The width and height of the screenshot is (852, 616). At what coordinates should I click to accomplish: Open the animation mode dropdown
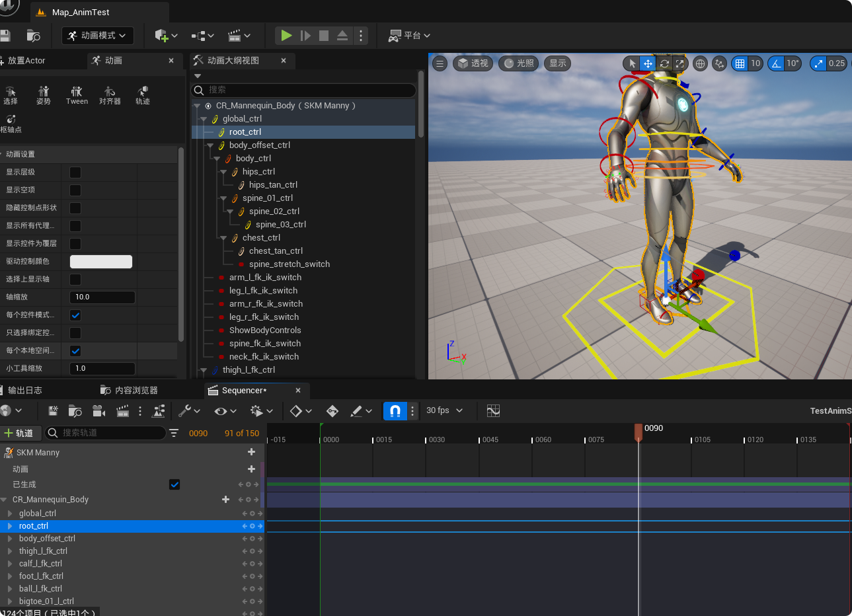[x=98, y=36]
